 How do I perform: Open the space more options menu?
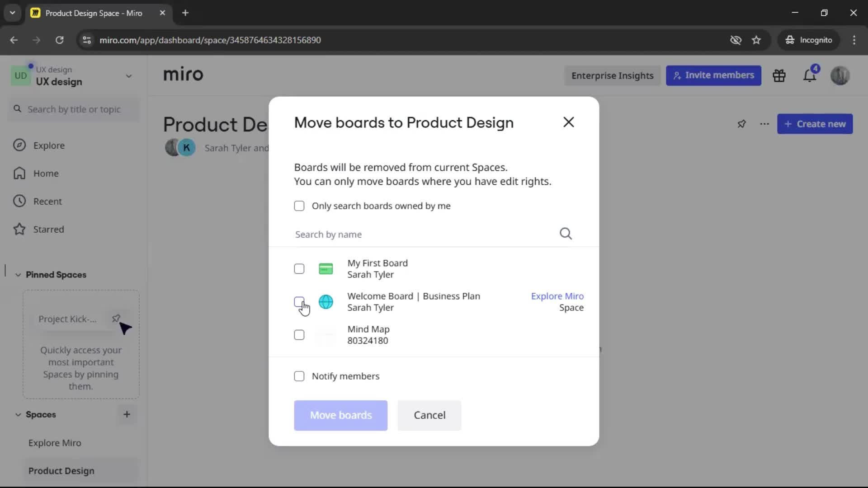(x=764, y=124)
